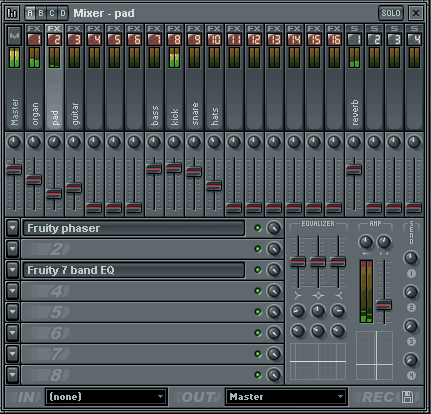Click the high shelf equalizer icon
Image resolution: width=431 pixels, height=414 pixels.
click(x=339, y=295)
